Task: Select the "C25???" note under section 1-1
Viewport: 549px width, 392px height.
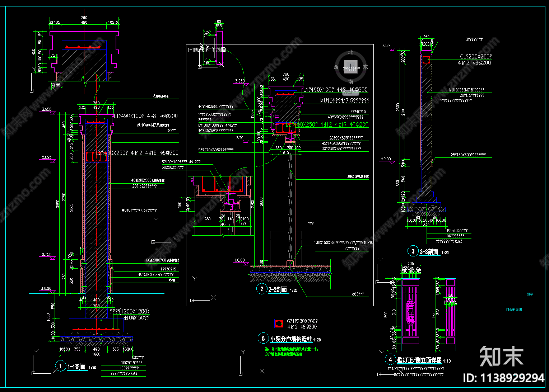Action: click(x=138, y=357)
